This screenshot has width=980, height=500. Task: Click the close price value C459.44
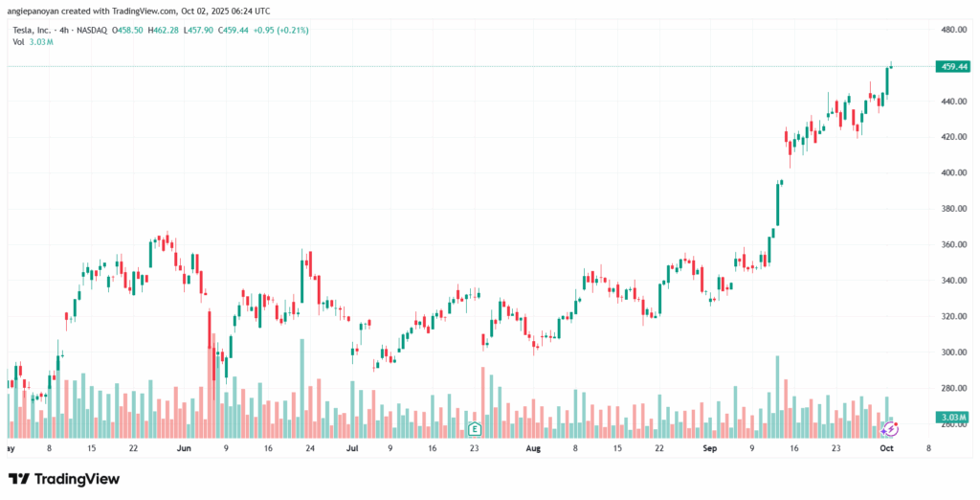(234, 30)
